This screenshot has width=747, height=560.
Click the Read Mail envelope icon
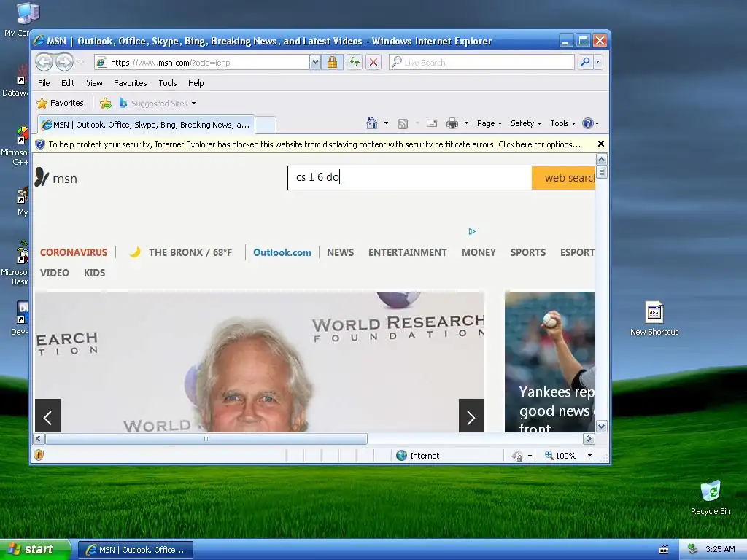coord(432,123)
